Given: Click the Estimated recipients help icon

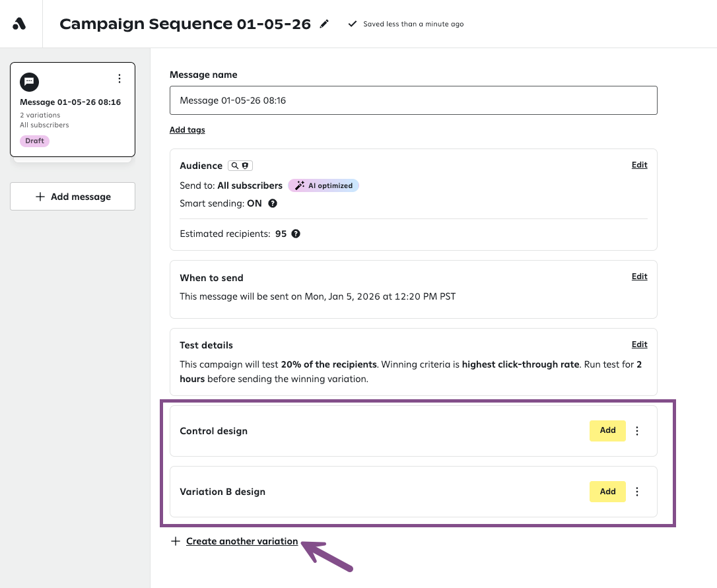Looking at the screenshot, I should click(x=296, y=234).
